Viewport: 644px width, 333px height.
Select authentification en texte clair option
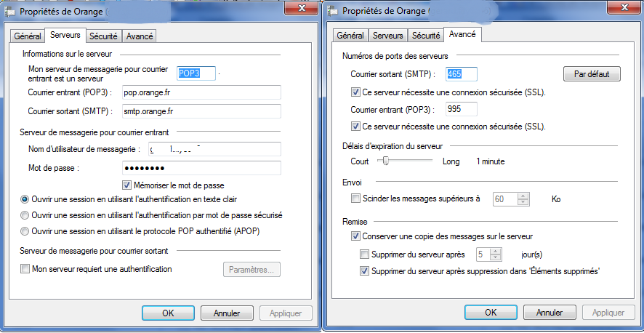pyautogui.click(x=25, y=199)
